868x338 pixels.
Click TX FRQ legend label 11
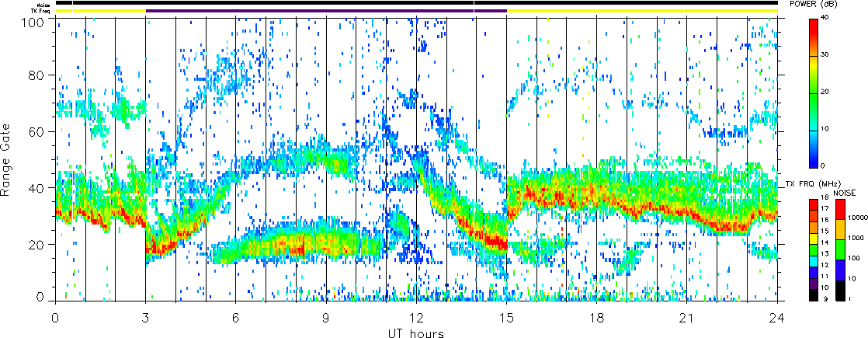[825, 277]
